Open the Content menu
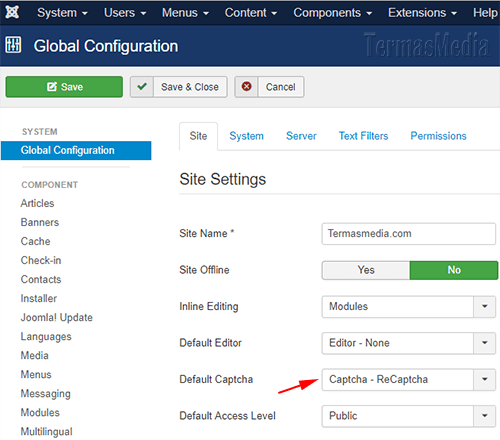Image resolution: width=500 pixels, height=440 pixels. [x=251, y=13]
